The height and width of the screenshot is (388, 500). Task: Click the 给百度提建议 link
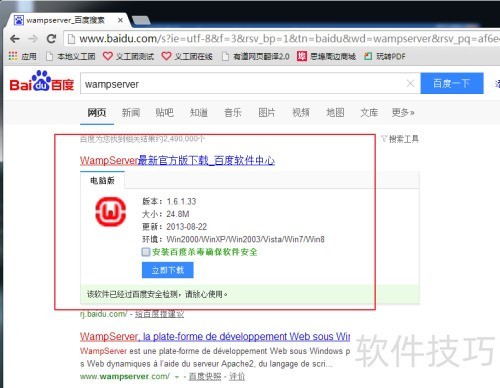coord(159,314)
